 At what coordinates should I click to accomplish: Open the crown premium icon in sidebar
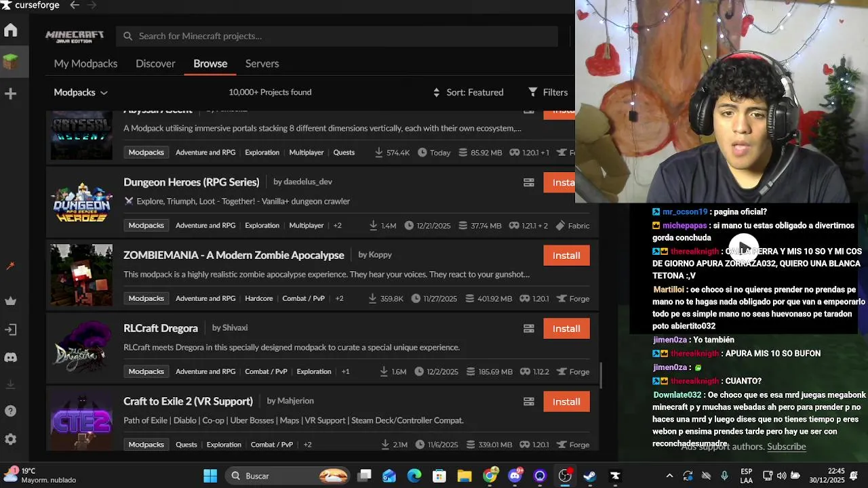click(10, 301)
